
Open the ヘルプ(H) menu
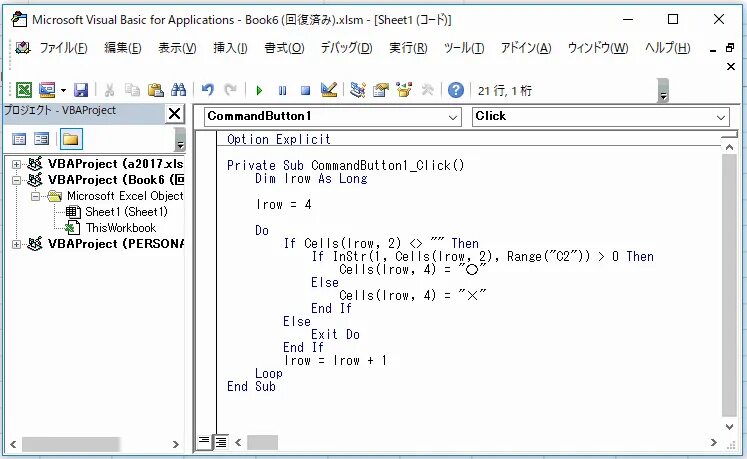pyautogui.click(x=667, y=48)
